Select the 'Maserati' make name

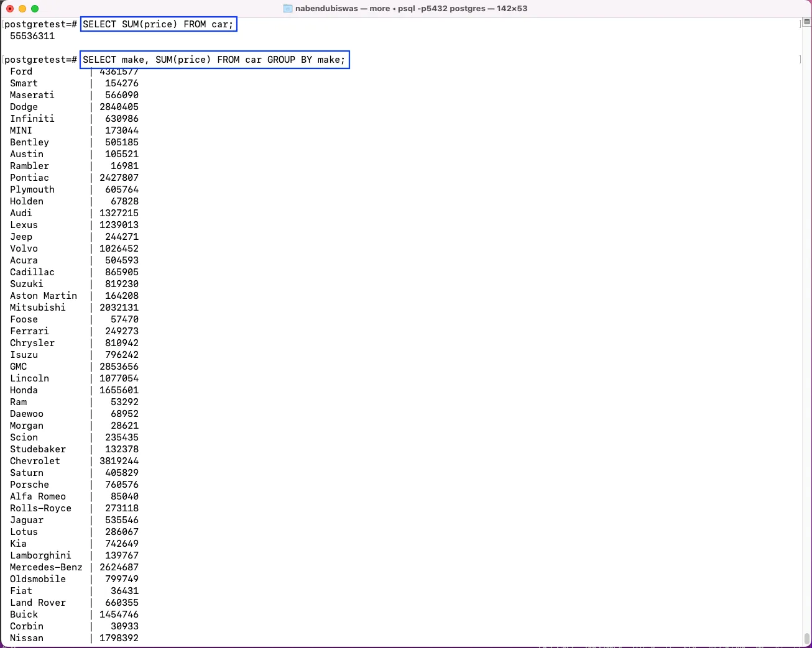pyautogui.click(x=32, y=95)
